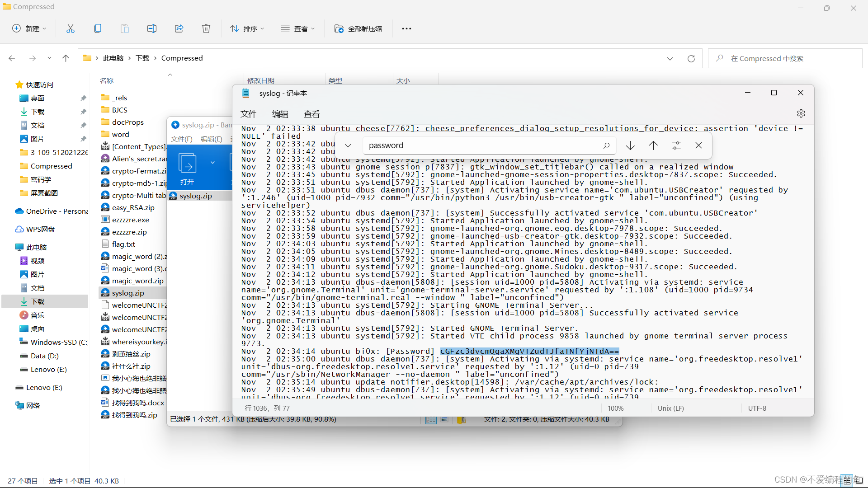Delete the selected file using the trash icon

pyautogui.click(x=206, y=28)
